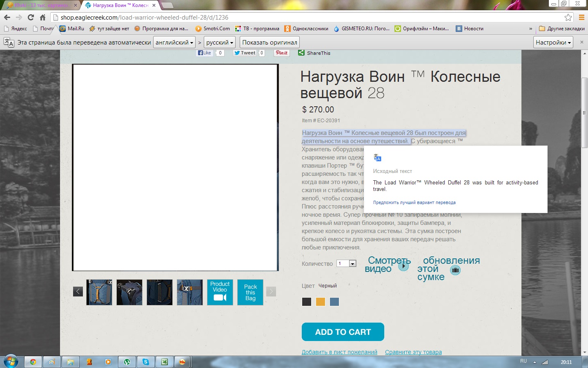
Task: Click the ADD TO CART button
Action: [x=343, y=332]
